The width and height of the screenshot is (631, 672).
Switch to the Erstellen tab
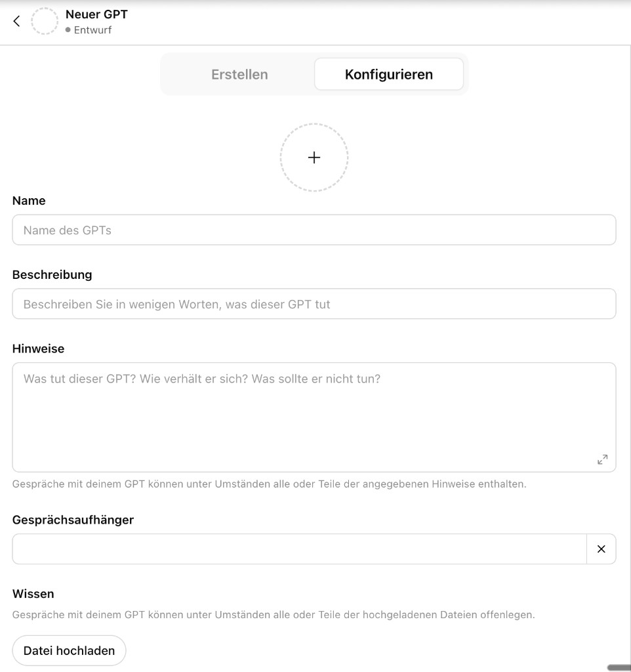(239, 74)
